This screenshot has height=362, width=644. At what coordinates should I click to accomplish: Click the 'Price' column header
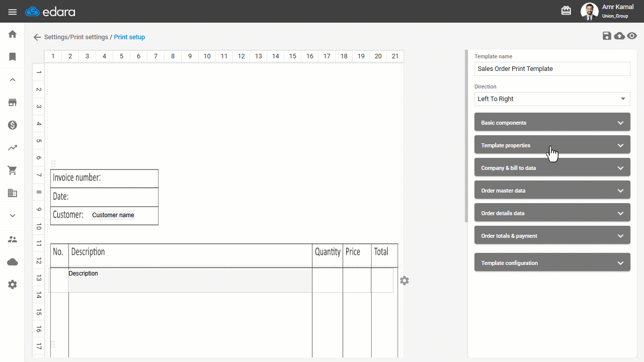coord(353,252)
